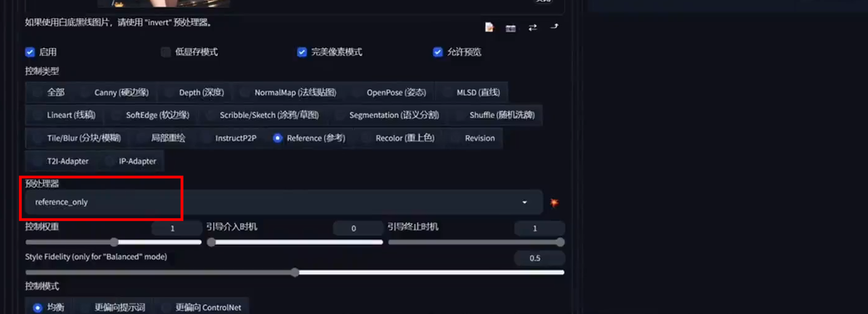Screen dimensions: 868x314
Task: Disable the 允许预览 checkbox
Action: (438, 52)
